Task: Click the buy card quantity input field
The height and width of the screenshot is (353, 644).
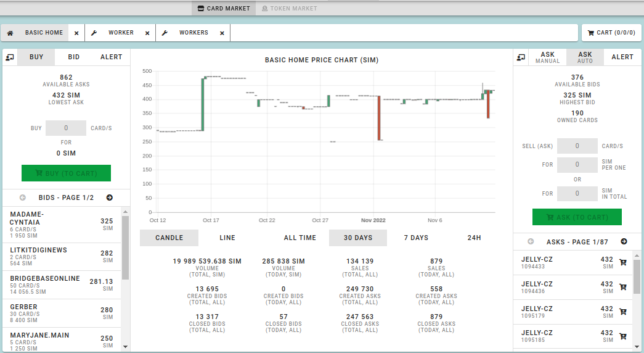Action: point(66,128)
